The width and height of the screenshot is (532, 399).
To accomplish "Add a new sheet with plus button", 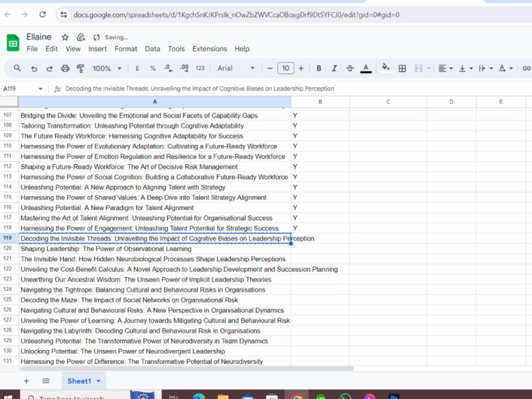I will (x=27, y=381).
